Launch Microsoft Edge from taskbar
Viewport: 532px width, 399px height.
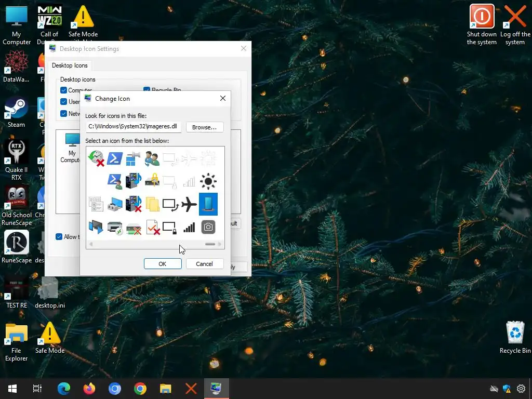[64, 389]
